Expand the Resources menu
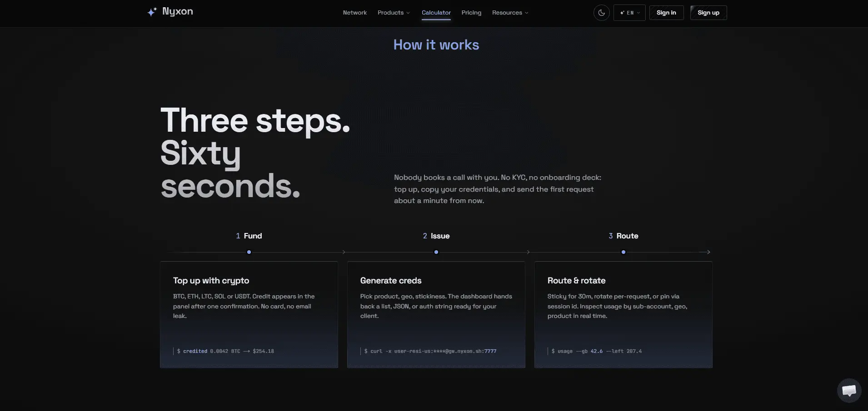Screen dimensions: 868x411 [510, 13]
